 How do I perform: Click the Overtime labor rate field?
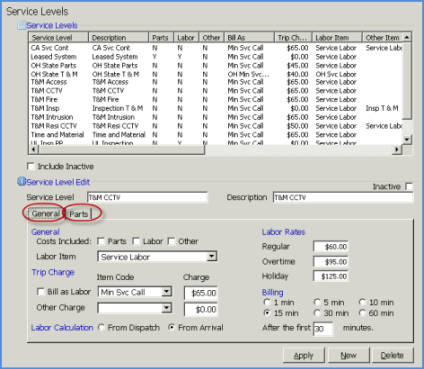(331, 262)
